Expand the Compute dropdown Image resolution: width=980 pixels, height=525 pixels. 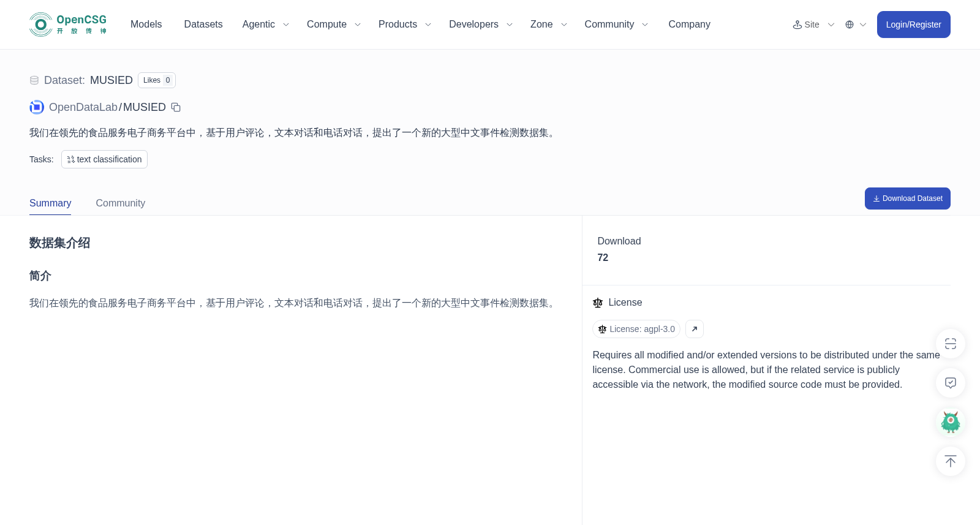pos(334,25)
